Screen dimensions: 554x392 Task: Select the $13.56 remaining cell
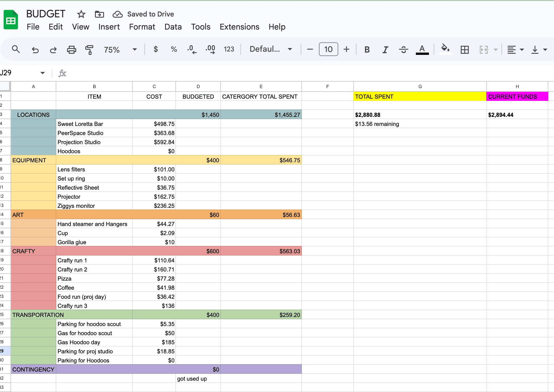[420, 124]
